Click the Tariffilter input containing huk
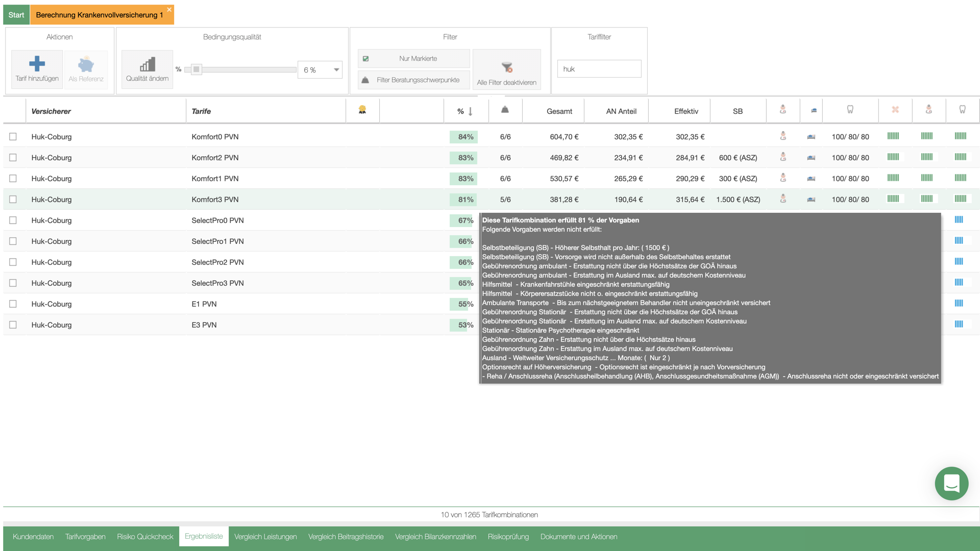Screen dimensions: 980x551 [x=599, y=69]
